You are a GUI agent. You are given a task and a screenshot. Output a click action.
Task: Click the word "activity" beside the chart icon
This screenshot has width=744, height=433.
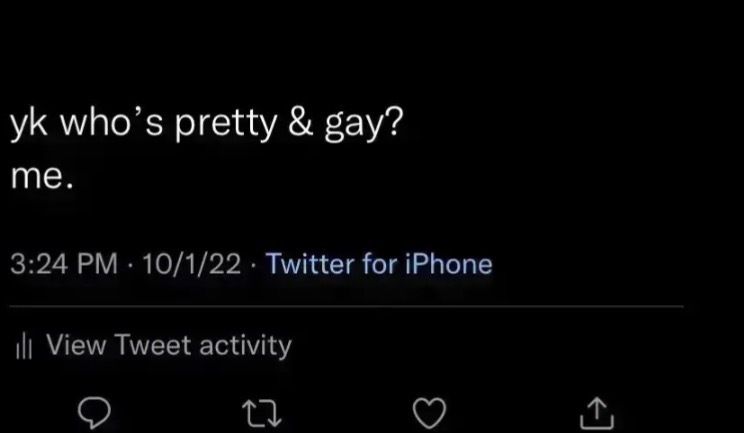point(245,346)
